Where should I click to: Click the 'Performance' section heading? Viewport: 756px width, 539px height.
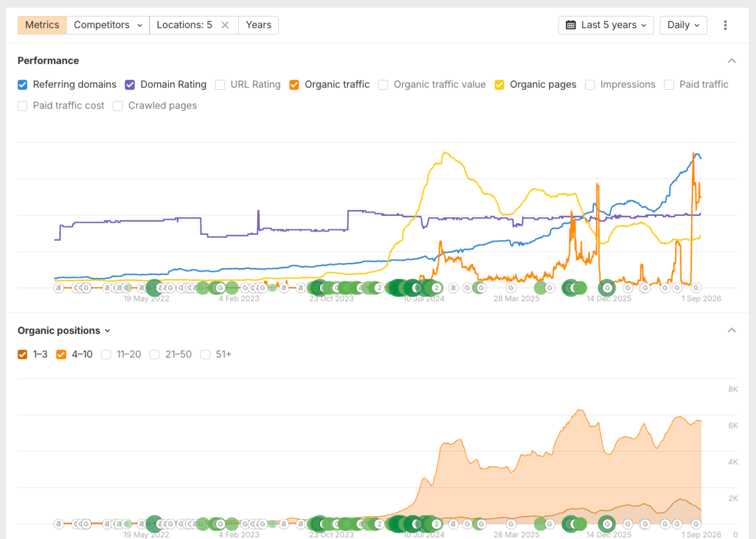pyautogui.click(x=48, y=61)
